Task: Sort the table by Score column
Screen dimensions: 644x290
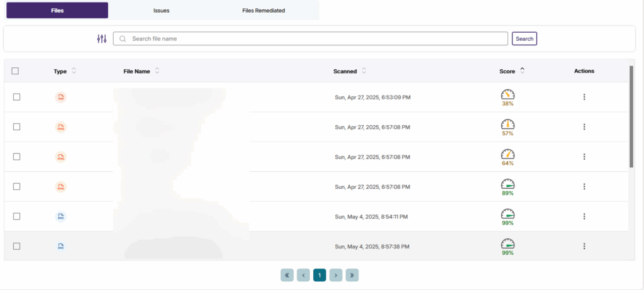Action: pos(522,70)
